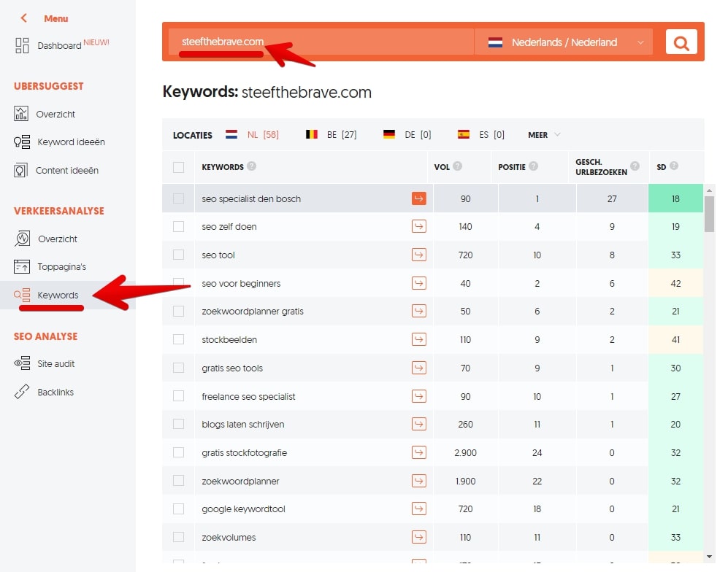
Task: Check the gratis seo tools row
Action: 178,368
